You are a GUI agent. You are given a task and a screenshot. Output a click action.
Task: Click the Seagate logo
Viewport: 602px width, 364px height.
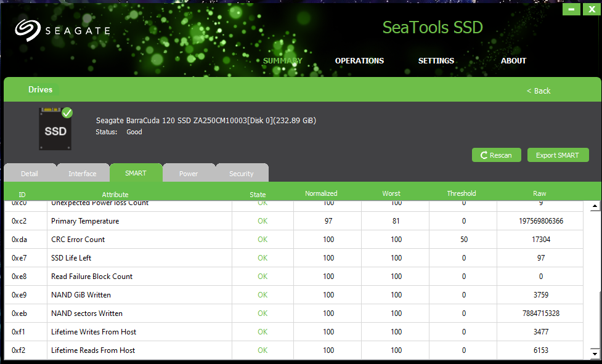click(62, 30)
